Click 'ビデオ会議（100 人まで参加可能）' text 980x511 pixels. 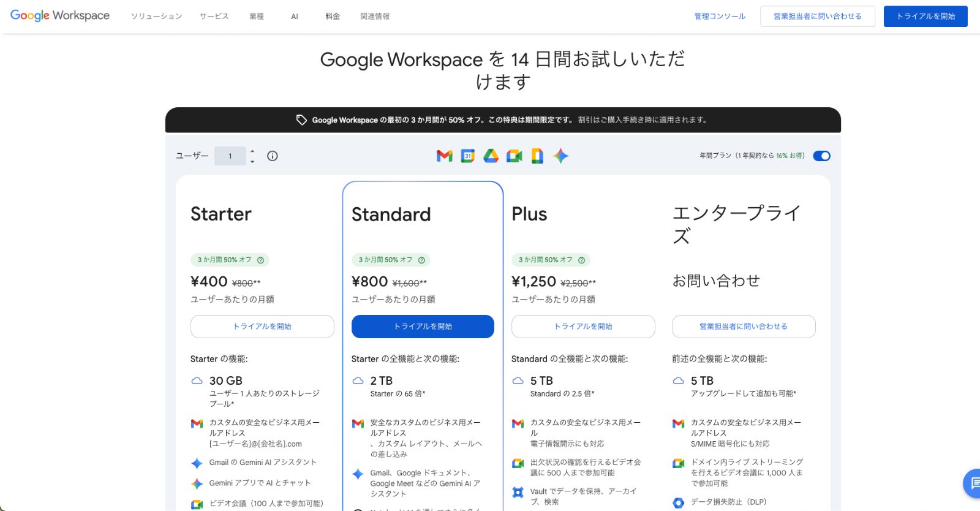pyautogui.click(x=266, y=504)
